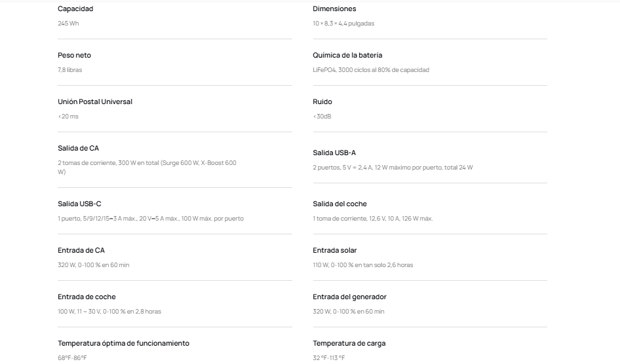
Task: Click Temperatura óptima de funcionamiento heading
Action: click(x=123, y=344)
